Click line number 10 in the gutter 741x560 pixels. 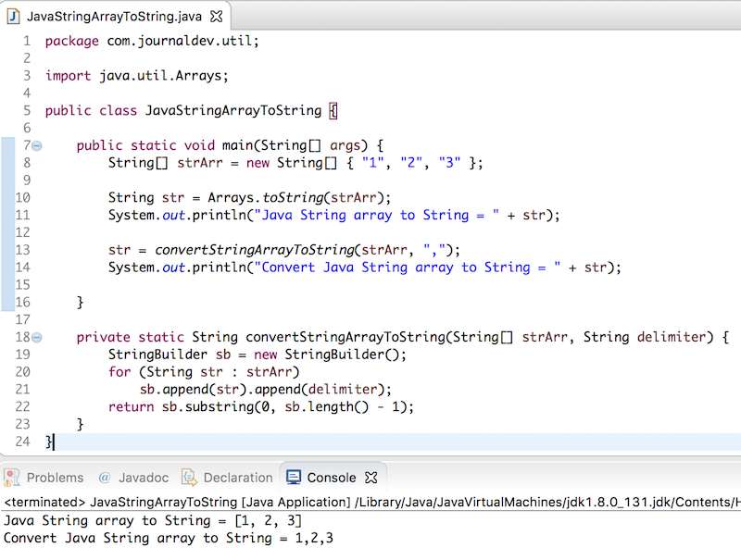(22, 197)
